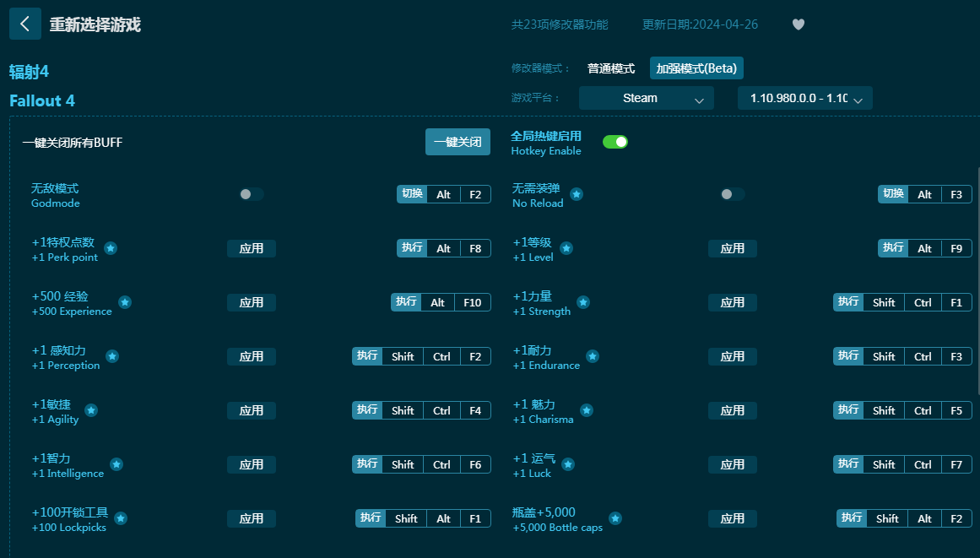Click F6 key in +1 Intelligence hotkey
The height and width of the screenshot is (558, 980).
pyautogui.click(x=475, y=464)
